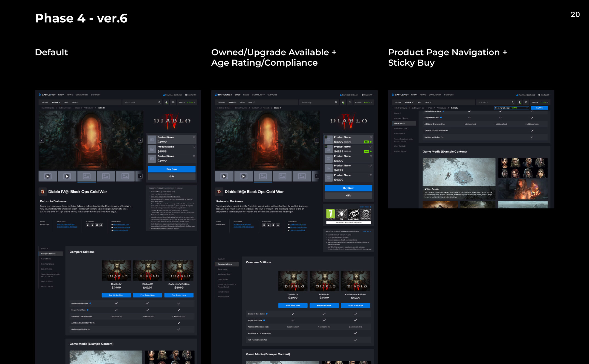Click first Pre-Order Now in Default mockup
Viewport: 589px width, 364px height.
(x=116, y=295)
